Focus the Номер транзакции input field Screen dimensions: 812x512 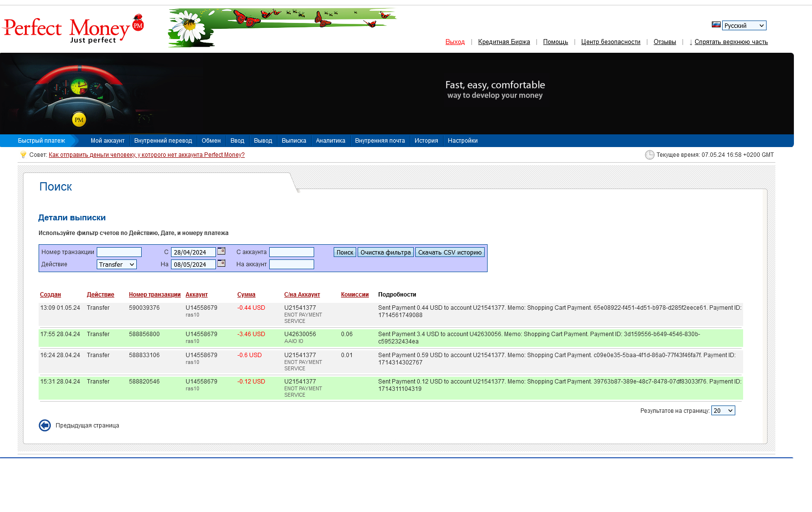pos(119,252)
